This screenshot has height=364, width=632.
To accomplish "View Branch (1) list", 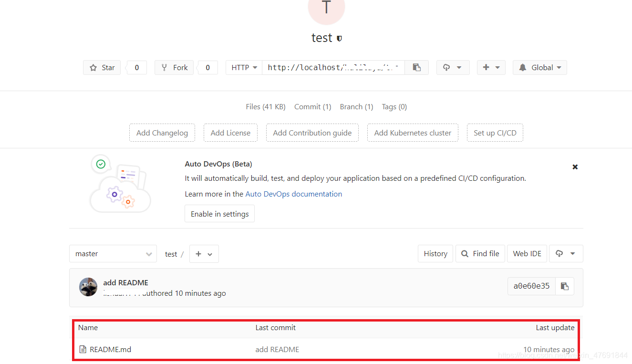I will coord(356,107).
